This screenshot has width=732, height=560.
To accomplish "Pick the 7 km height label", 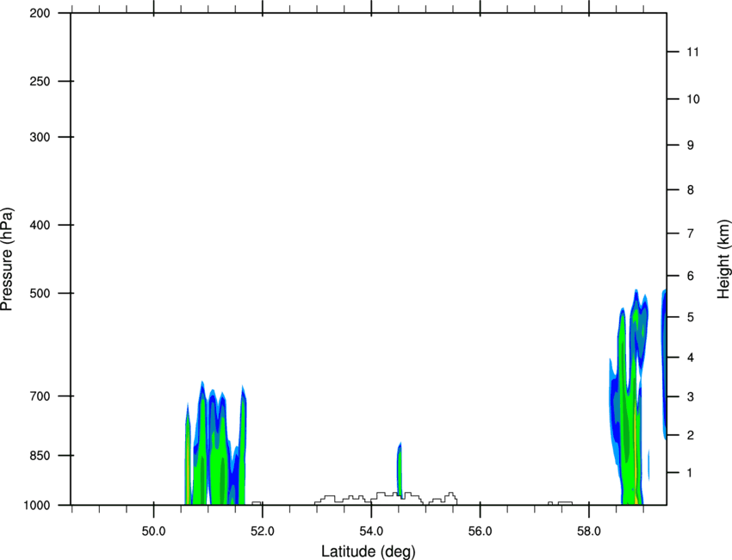I will (x=691, y=233).
